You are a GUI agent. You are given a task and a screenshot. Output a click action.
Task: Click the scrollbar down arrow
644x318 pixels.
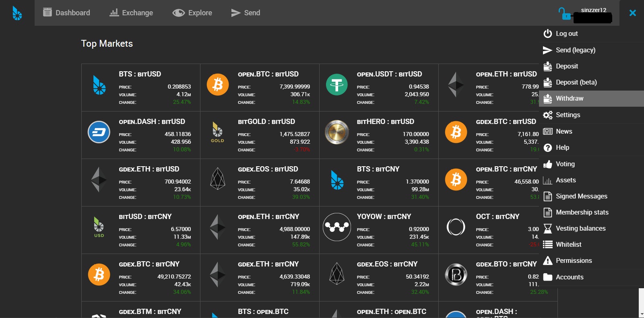641,314
